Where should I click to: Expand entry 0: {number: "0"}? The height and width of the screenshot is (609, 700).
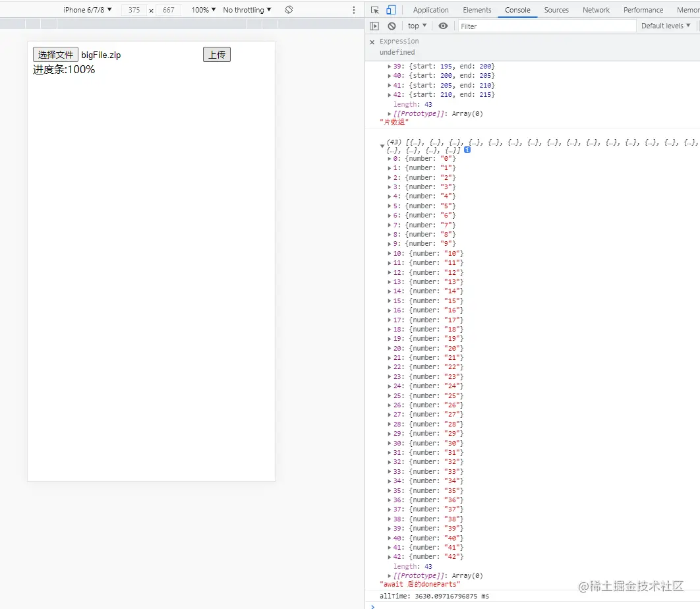[390, 158]
